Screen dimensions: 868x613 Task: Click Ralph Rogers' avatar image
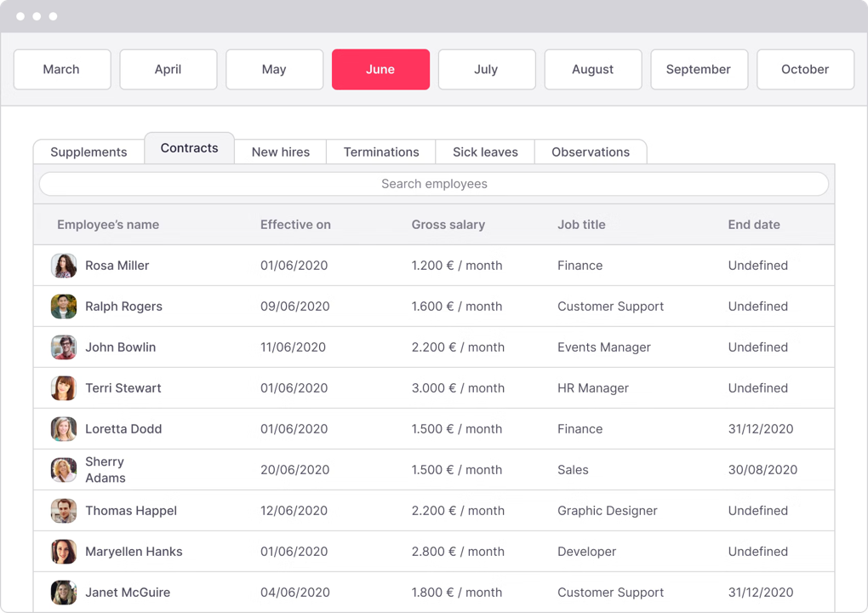[x=63, y=306]
